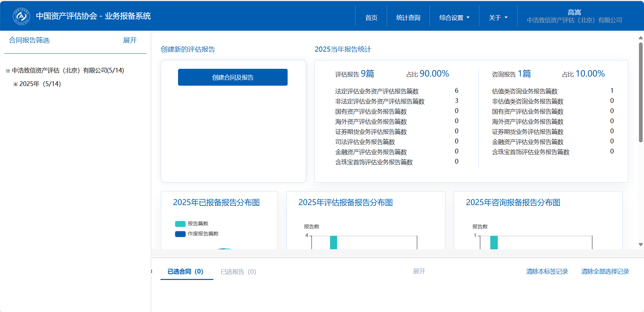The height and width of the screenshot is (312, 644).
Task: Click the teal bar in 评估报备 chart
Action: (x=333, y=243)
